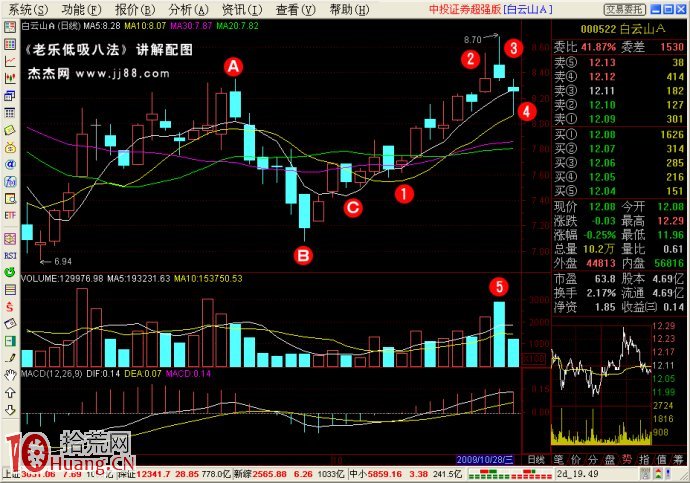Viewport: 690px width, 483px height.
Task: Open the candlestick K-line chart icon
Action: [10, 78]
